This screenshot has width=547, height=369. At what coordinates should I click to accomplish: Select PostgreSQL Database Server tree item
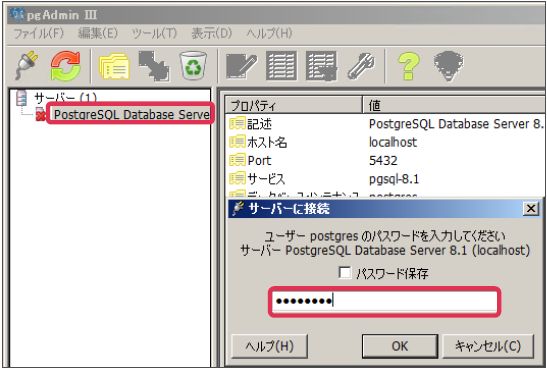[132, 115]
